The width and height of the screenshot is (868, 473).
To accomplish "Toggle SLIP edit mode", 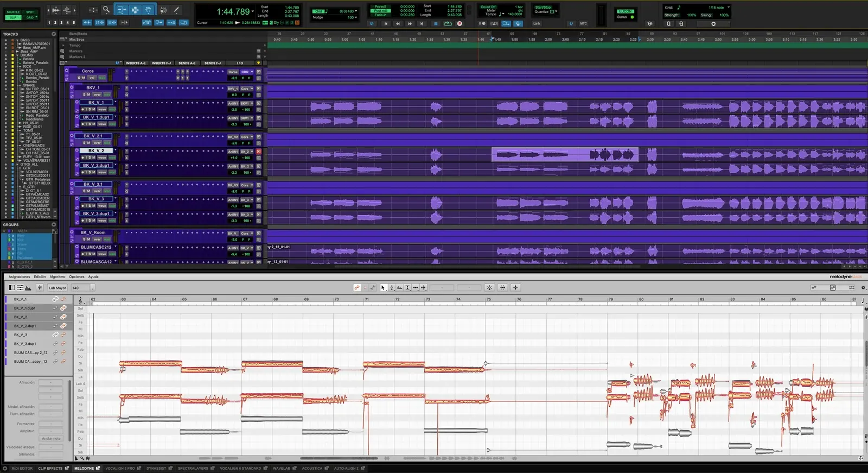I will (x=13, y=17).
